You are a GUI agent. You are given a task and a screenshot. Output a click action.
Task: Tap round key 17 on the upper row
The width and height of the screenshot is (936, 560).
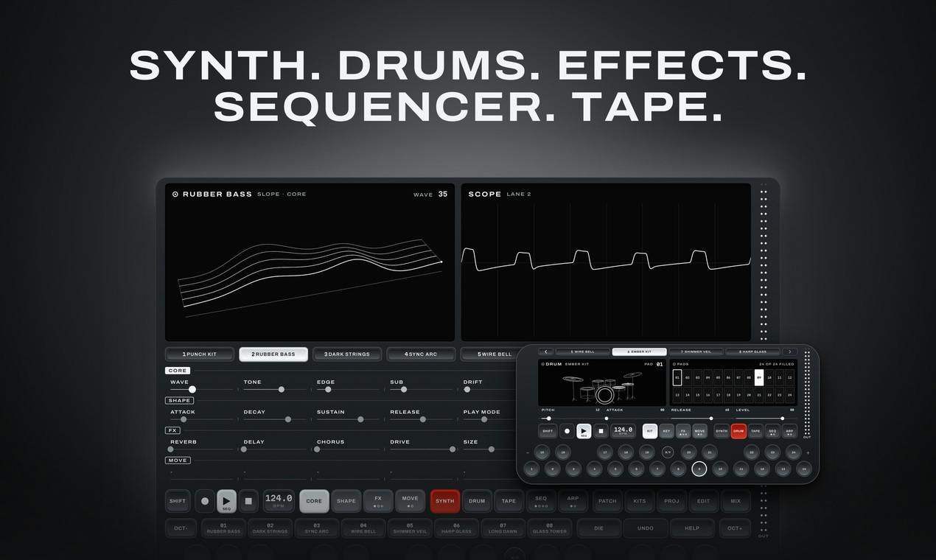click(x=605, y=452)
